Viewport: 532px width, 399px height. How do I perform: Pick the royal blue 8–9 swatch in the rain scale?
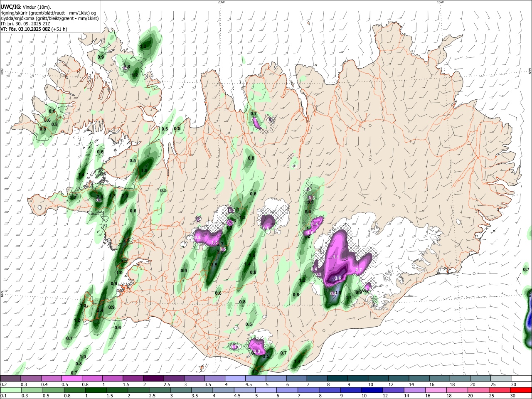point(330,390)
